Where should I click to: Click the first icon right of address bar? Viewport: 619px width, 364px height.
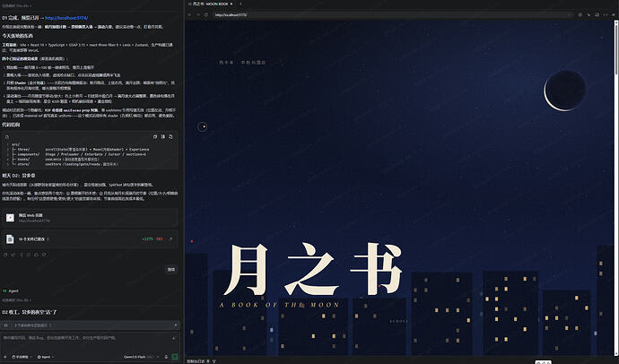click(x=580, y=14)
